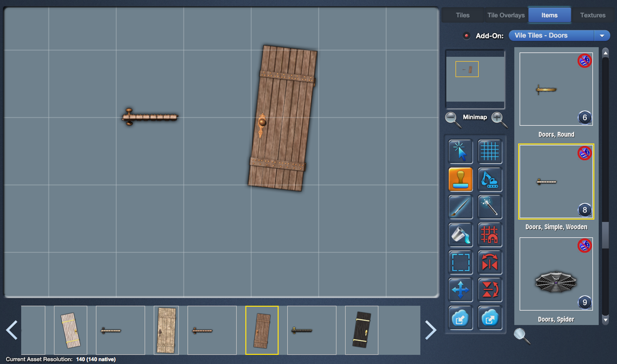
Task: Open the Items tab
Action: 550,15
